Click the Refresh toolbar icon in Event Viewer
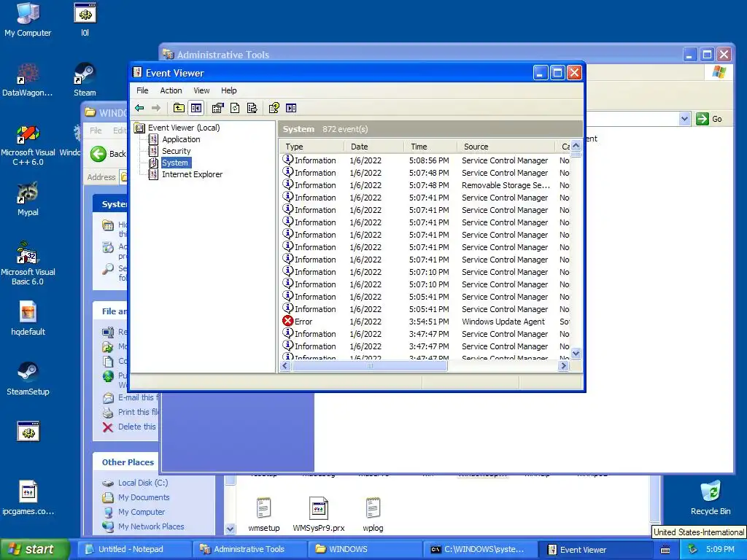 [235, 108]
